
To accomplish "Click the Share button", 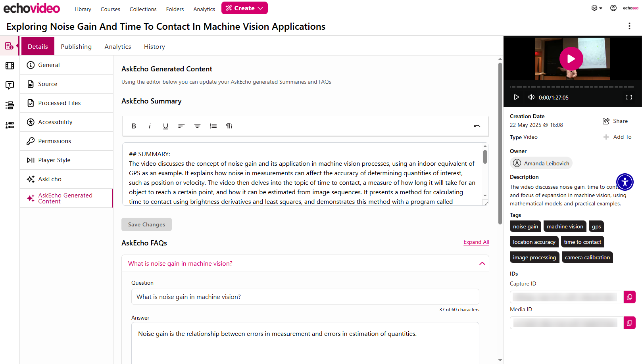I will coord(615,121).
